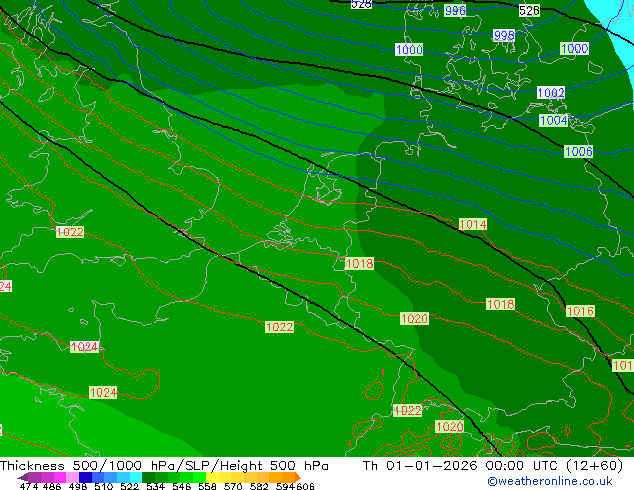Viewport: 634px width, 490px height.
Task: Click the 526 black height contour label
Action: (529, 10)
